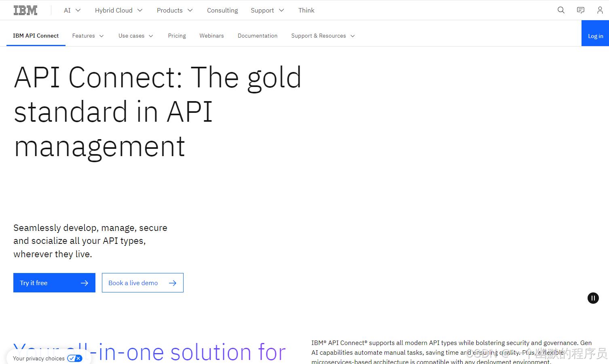Click the Book a live demo button
Viewport: 609px width, 364px height.
coord(143,283)
